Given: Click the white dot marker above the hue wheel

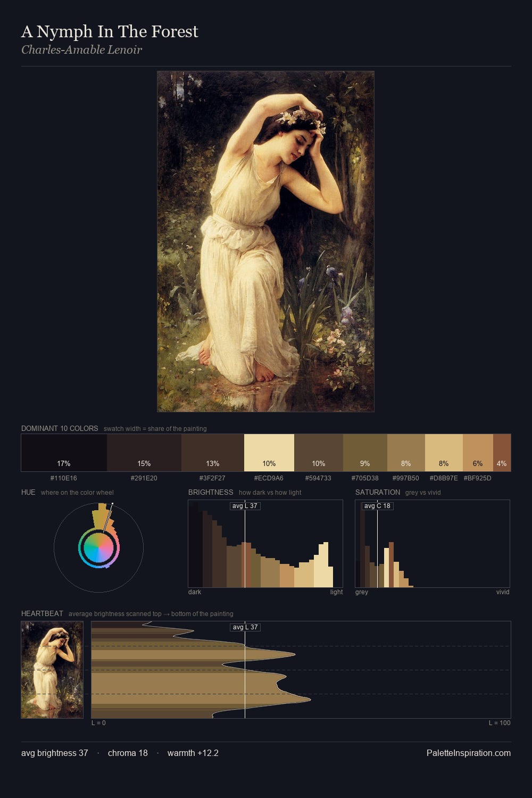Looking at the screenshot, I should click(x=112, y=503).
